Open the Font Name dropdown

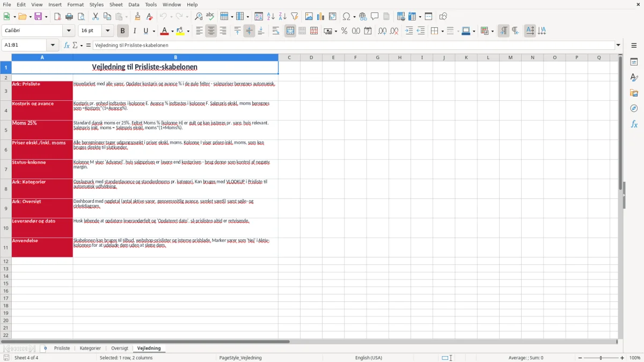tap(69, 31)
